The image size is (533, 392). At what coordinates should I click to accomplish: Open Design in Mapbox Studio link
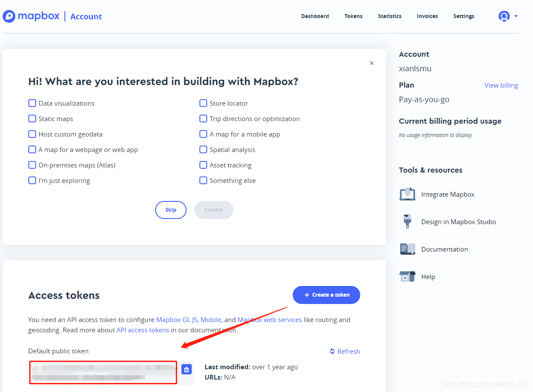(x=459, y=222)
